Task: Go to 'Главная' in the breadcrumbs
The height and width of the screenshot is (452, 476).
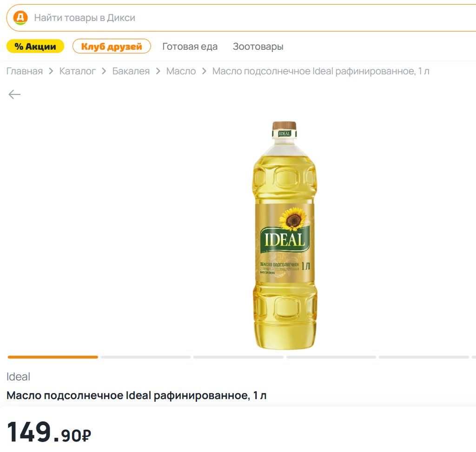Action: (x=24, y=71)
